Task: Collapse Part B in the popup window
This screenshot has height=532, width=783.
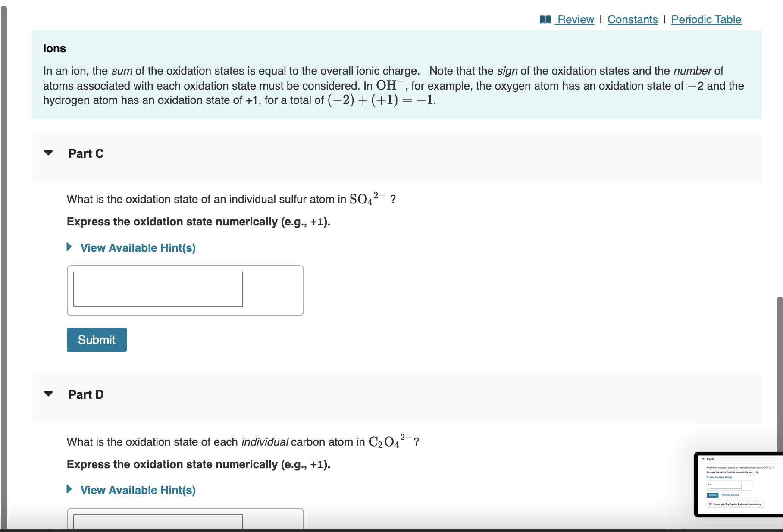Action: pyautogui.click(x=703, y=459)
